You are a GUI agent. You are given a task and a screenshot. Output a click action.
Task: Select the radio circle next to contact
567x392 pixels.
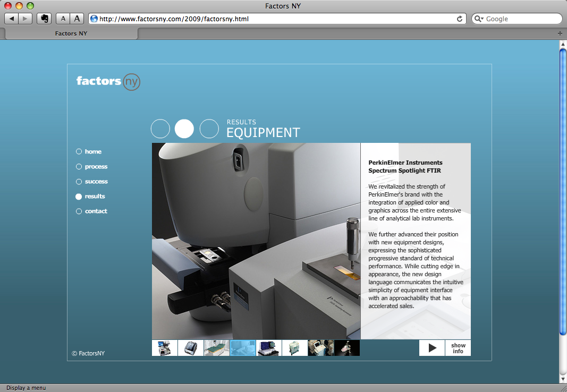click(x=79, y=211)
